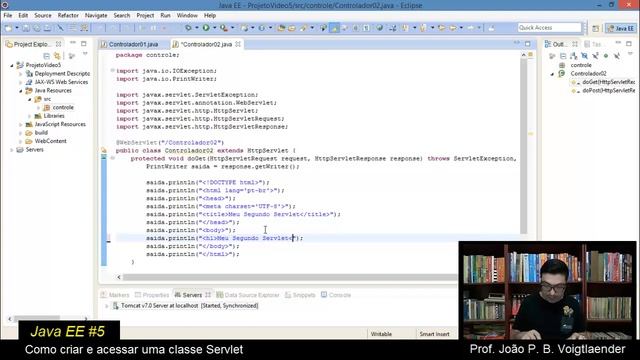
Task: Collapse the Controlador02 node in Outline
Action: [553, 74]
